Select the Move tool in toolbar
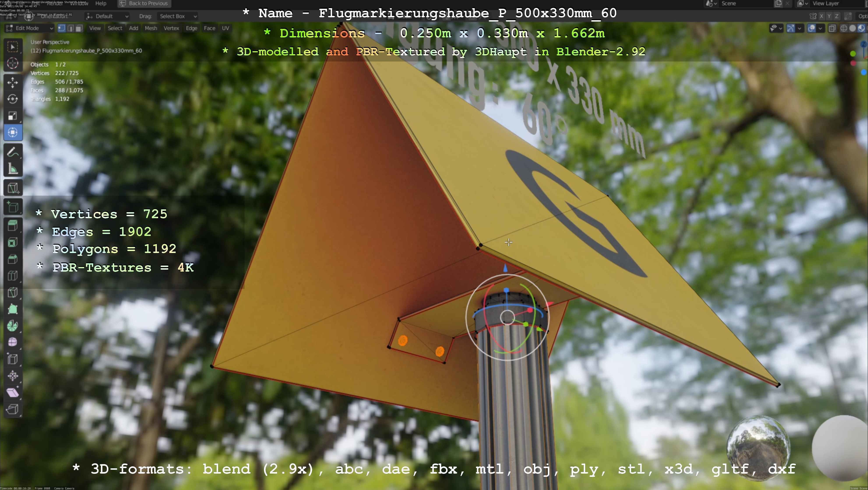 [13, 83]
